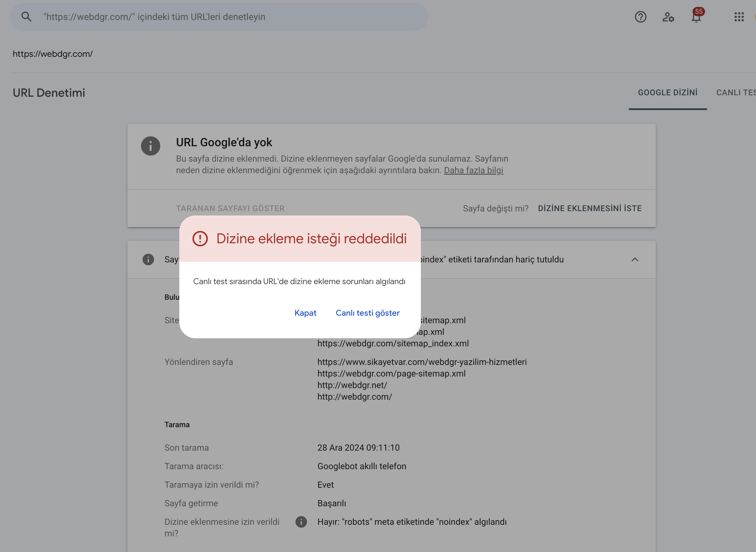This screenshot has width=756, height=552.
Task: Click info icon beside URL Google'da yok
Action: 150,146
